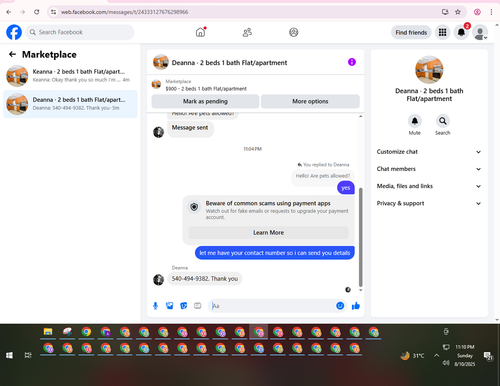Open the Facebook logo home link
Image resolution: width=500 pixels, height=386 pixels.
pyautogui.click(x=14, y=32)
